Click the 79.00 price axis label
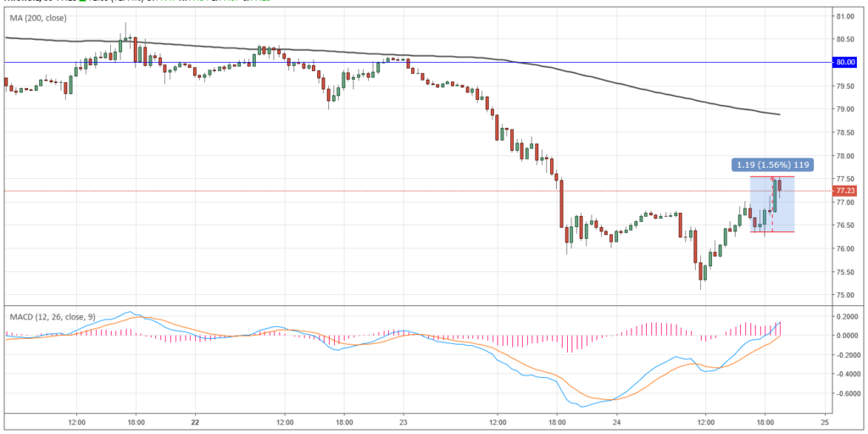 [x=845, y=109]
